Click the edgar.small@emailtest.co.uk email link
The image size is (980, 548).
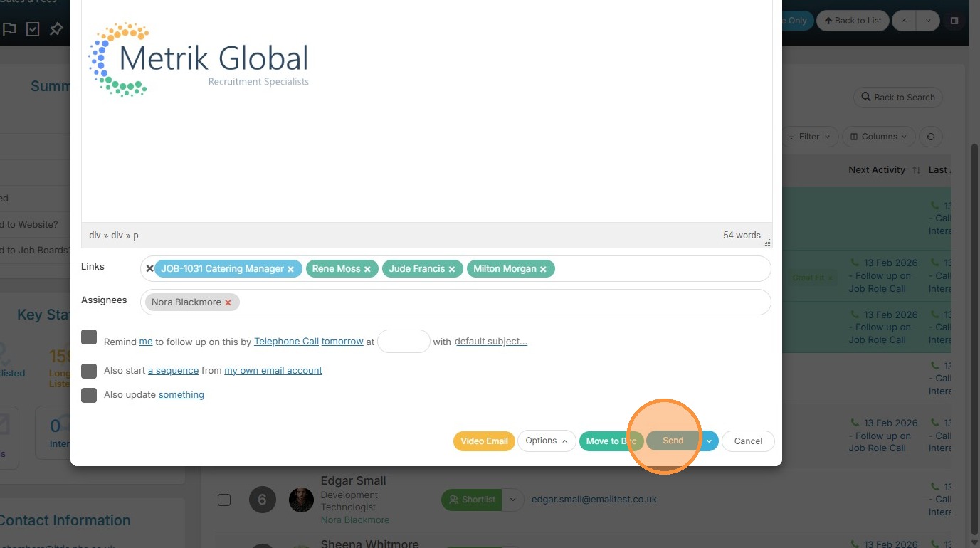point(594,500)
